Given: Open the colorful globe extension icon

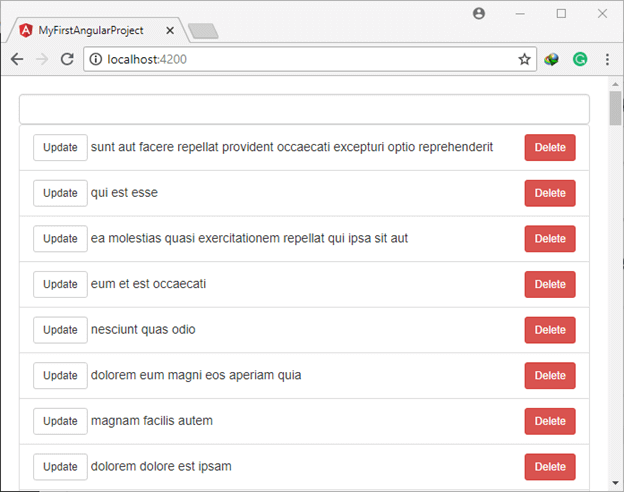Looking at the screenshot, I should (x=552, y=59).
